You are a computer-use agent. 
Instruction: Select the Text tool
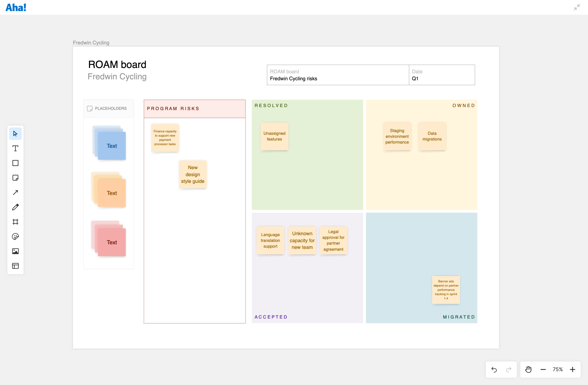(x=15, y=148)
